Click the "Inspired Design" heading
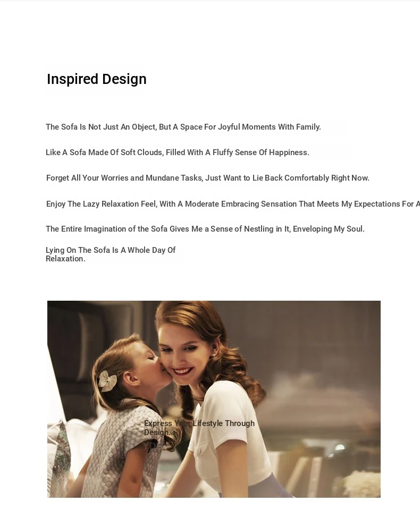The image size is (420, 510). pyautogui.click(x=96, y=79)
